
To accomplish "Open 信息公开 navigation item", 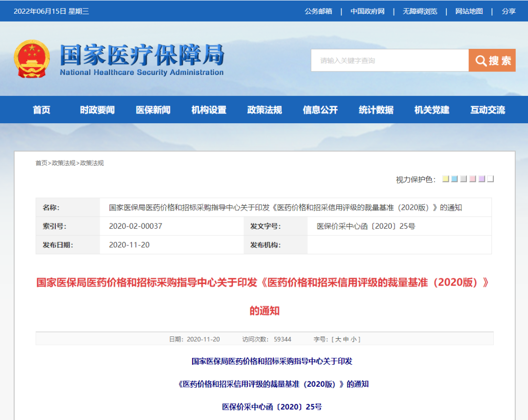I will [x=320, y=110].
